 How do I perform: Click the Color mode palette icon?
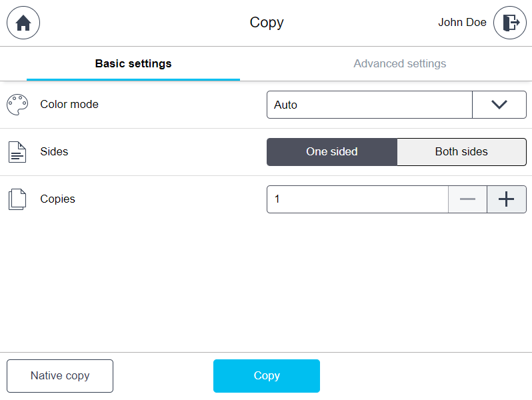tap(17, 105)
